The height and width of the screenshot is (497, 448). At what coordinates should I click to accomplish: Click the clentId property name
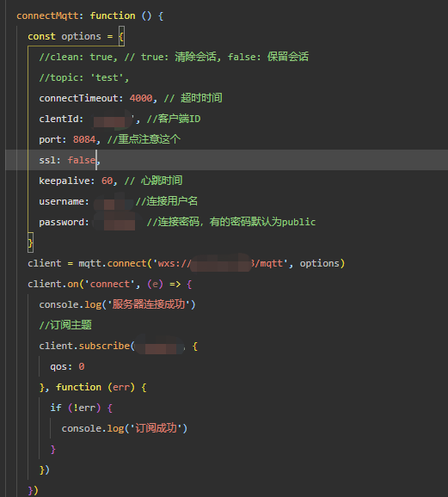coord(58,119)
